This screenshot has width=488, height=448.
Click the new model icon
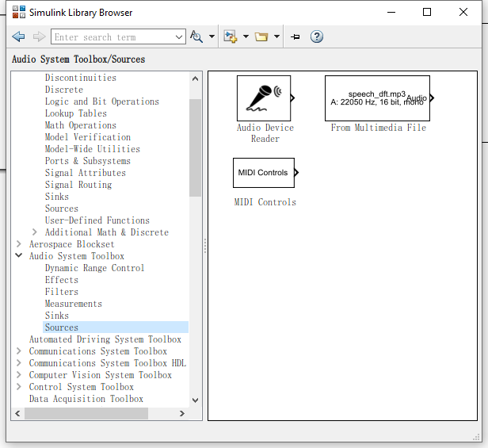[231, 36]
